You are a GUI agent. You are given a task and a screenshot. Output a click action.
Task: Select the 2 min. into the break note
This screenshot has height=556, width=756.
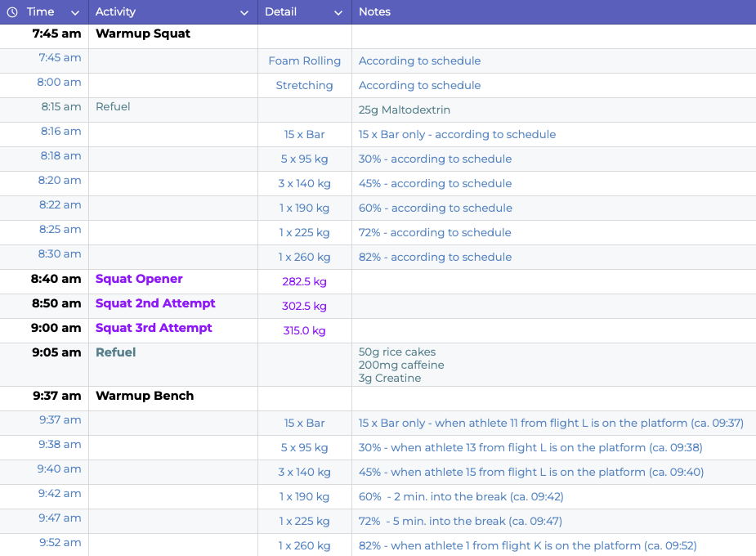click(461, 496)
